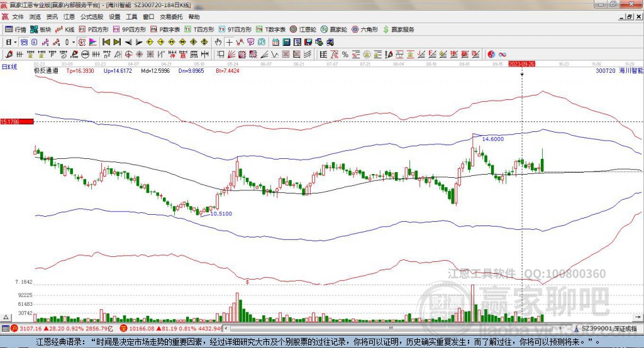The image size is (644, 348).
Task: Click the yin-yang symbol icon
Action: 491,55
